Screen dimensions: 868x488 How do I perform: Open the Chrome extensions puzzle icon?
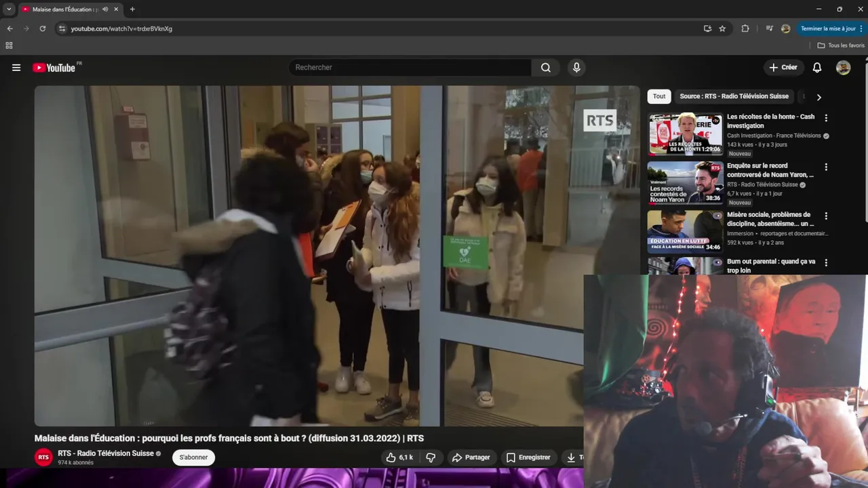(745, 28)
